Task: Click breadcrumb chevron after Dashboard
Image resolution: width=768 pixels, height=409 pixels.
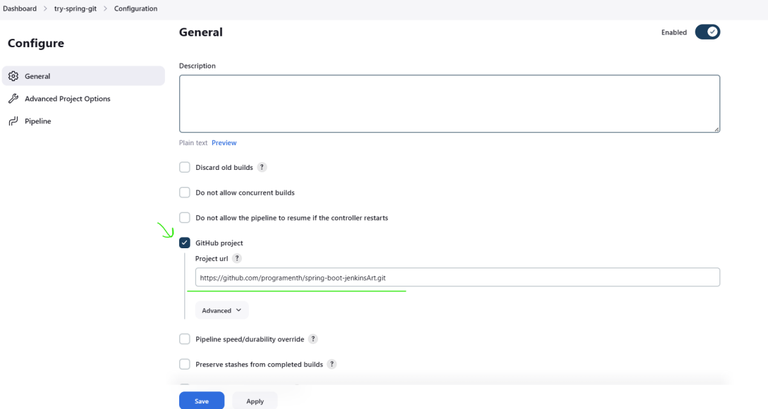Action: pos(45,9)
